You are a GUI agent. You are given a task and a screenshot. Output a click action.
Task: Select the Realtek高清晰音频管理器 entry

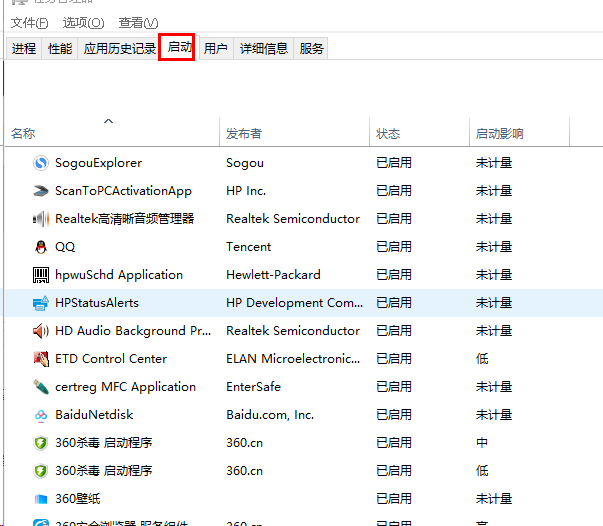(x=125, y=219)
